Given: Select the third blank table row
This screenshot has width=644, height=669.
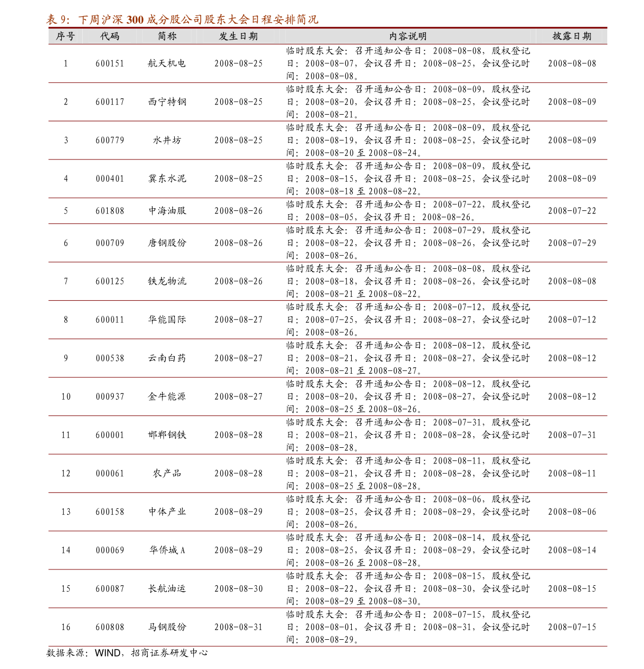Looking at the screenshot, I should (x=327, y=141).
